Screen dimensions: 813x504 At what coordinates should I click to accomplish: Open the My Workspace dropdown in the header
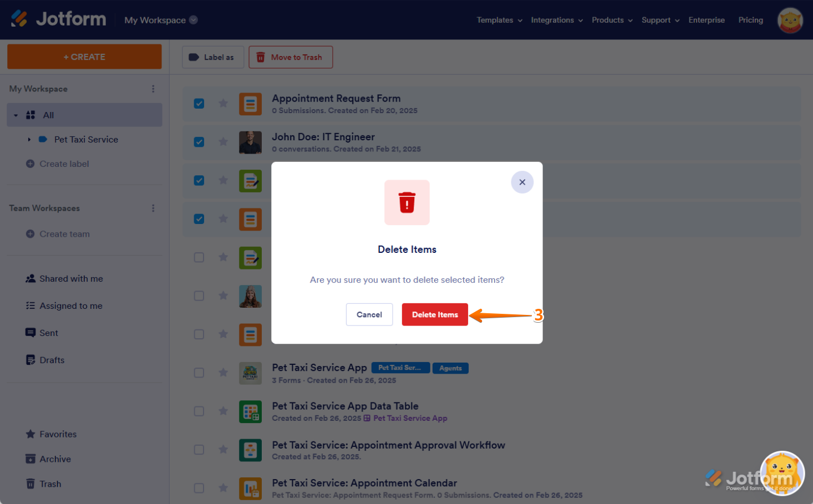[161, 20]
